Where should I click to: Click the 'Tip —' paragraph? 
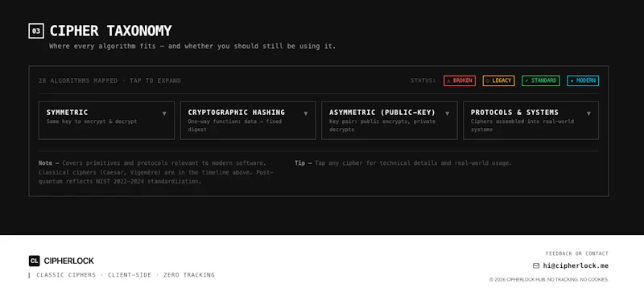403,163
